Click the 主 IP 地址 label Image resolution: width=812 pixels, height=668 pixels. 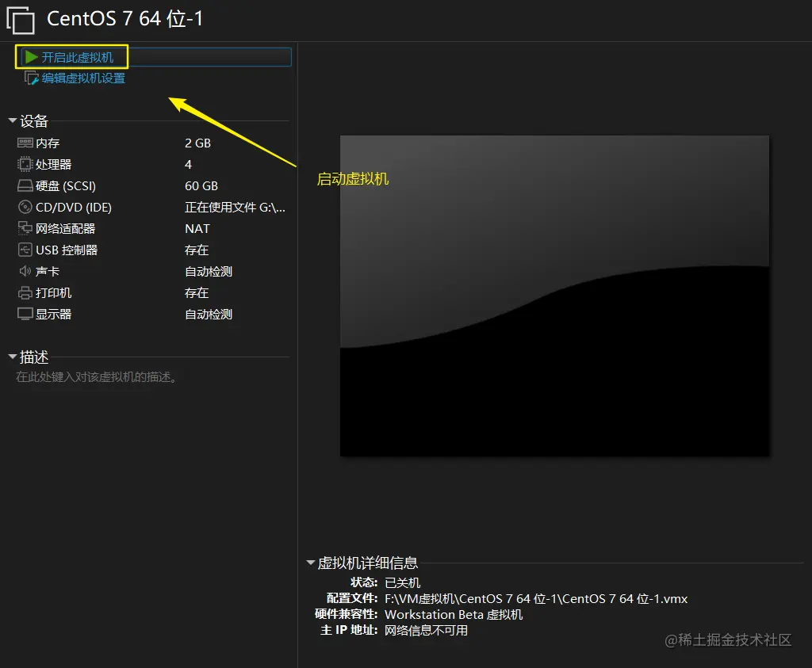coord(349,630)
